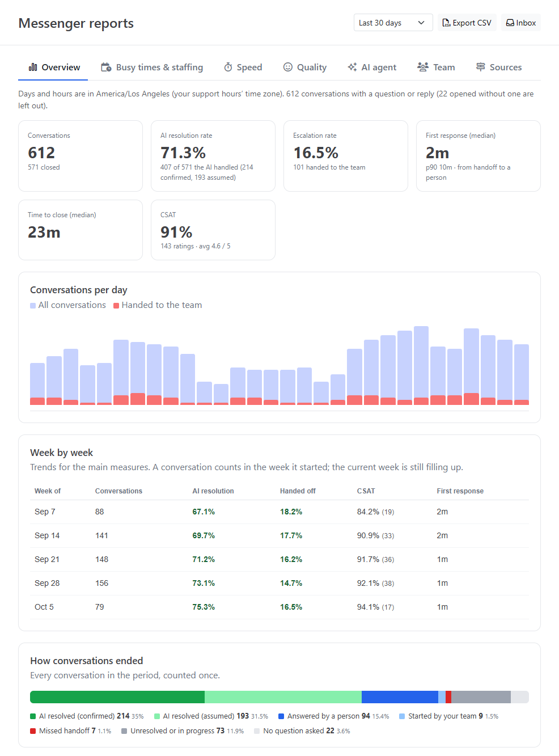Click the 17.7% handed off value
The width and height of the screenshot is (559, 756).
click(x=291, y=535)
